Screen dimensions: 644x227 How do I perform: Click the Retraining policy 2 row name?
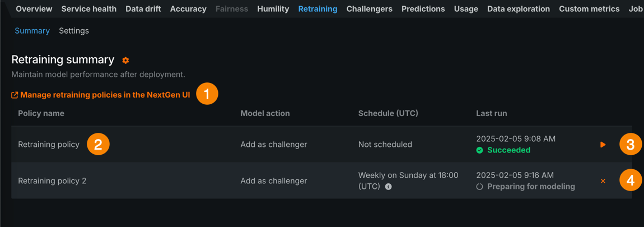pos(52,181)
